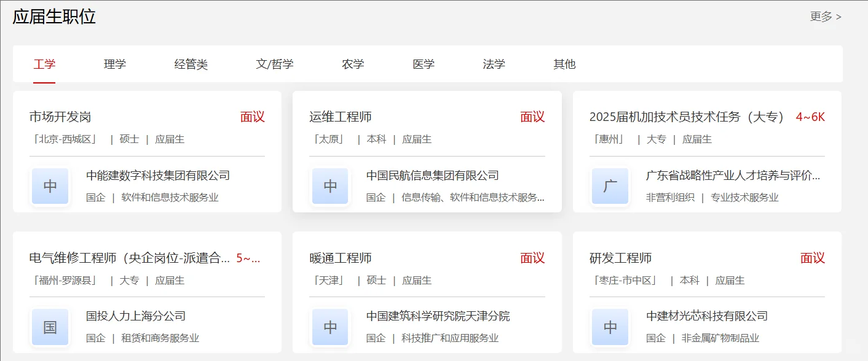Click the 「惠州」 location text

pyautogui.click(x=608, y=139)
